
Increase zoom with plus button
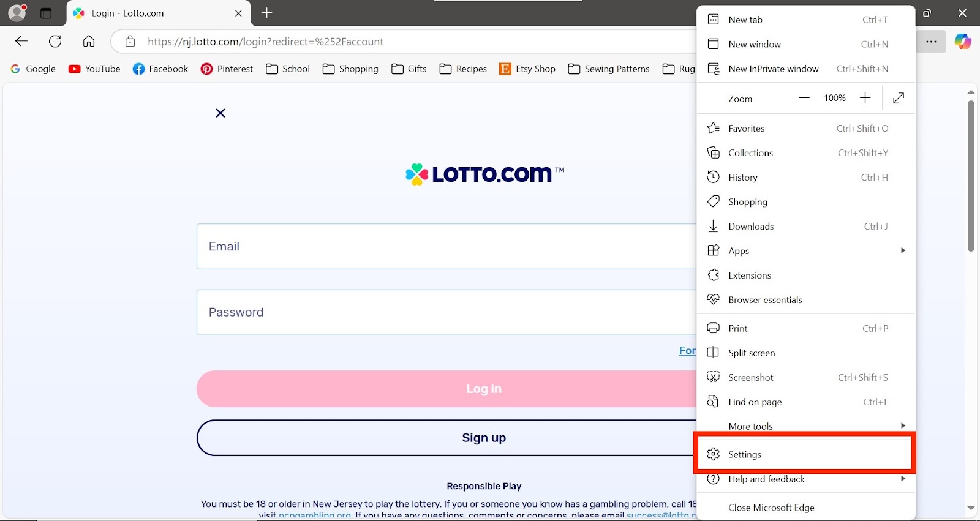click(x=865, y=98)
